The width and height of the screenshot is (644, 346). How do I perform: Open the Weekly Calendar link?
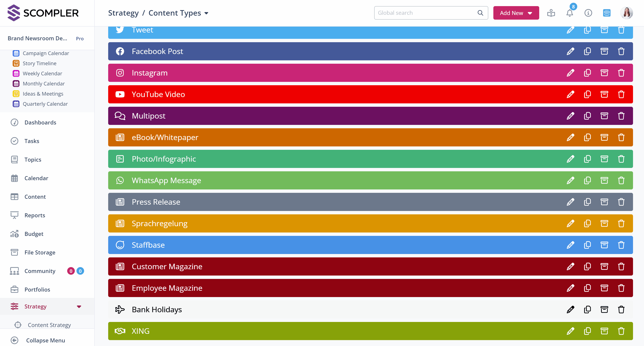pyautogui.click(x=42, y=73)
